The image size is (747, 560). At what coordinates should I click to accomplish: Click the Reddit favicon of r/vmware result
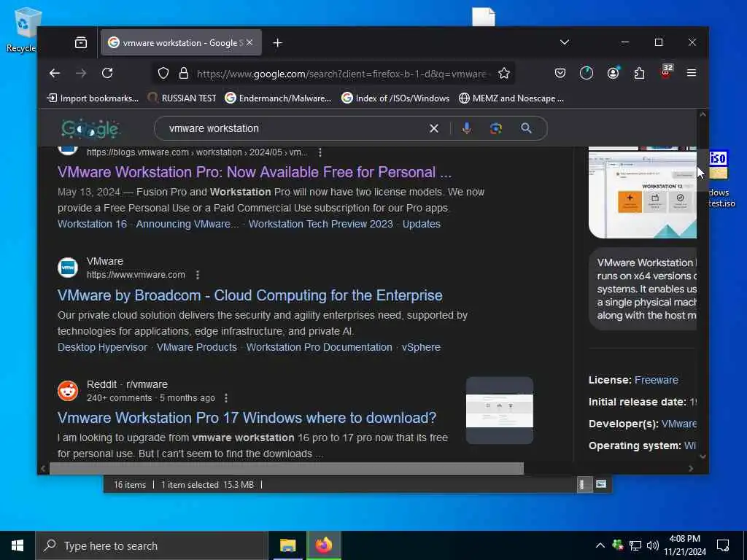point(68,391)
